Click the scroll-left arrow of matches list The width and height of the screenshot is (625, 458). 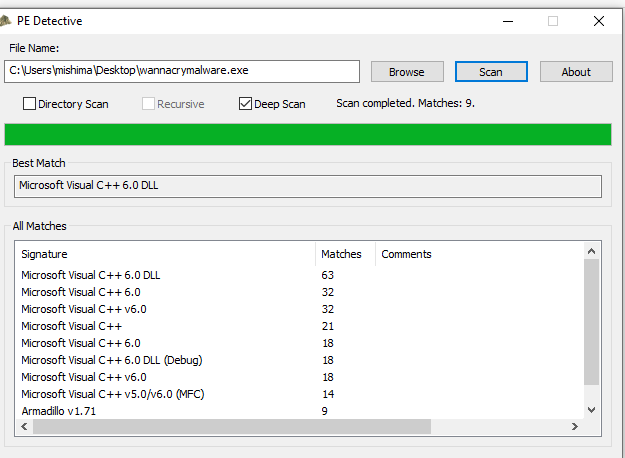point(24,427)
